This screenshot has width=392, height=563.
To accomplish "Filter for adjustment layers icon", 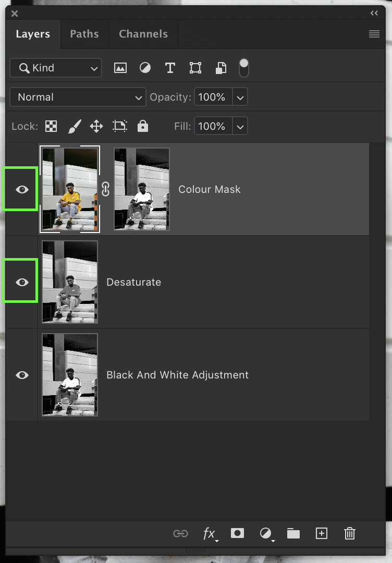I will coord(145,68).
